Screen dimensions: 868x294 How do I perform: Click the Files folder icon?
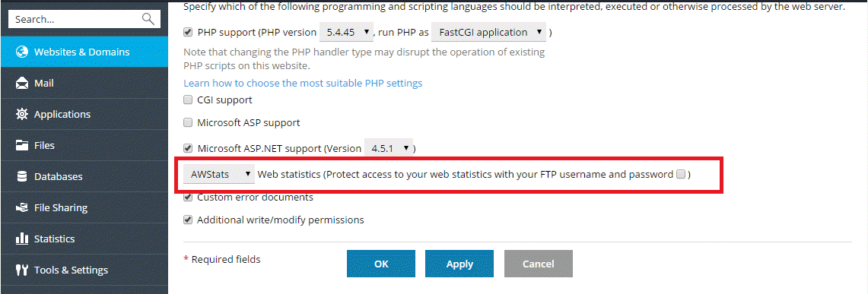point(22,146)
